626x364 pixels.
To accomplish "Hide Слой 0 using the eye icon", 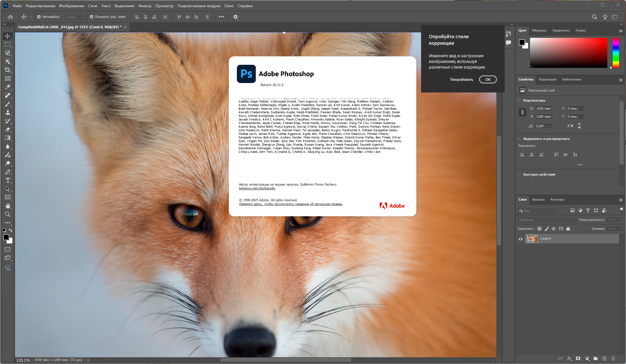I will pos(521,239).
